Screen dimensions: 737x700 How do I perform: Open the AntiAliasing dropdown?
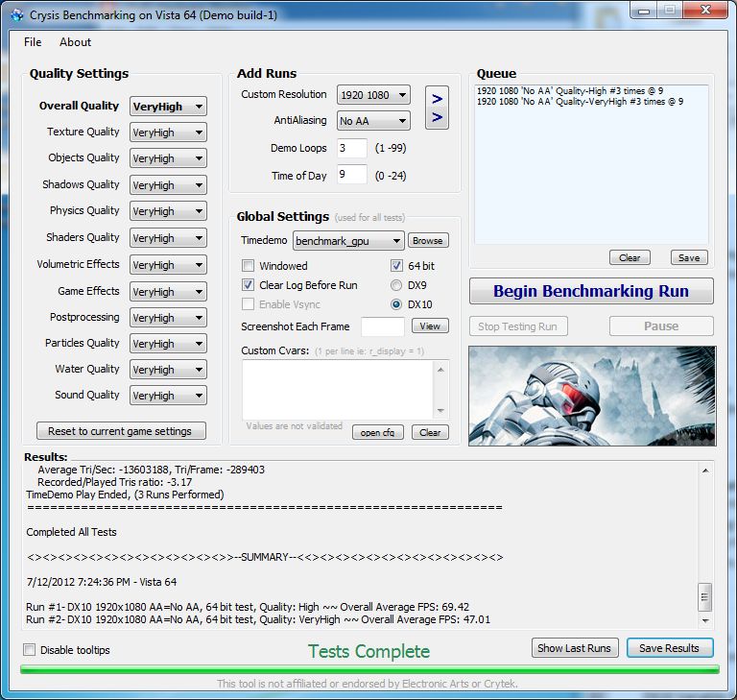click(x=373, y=120)
